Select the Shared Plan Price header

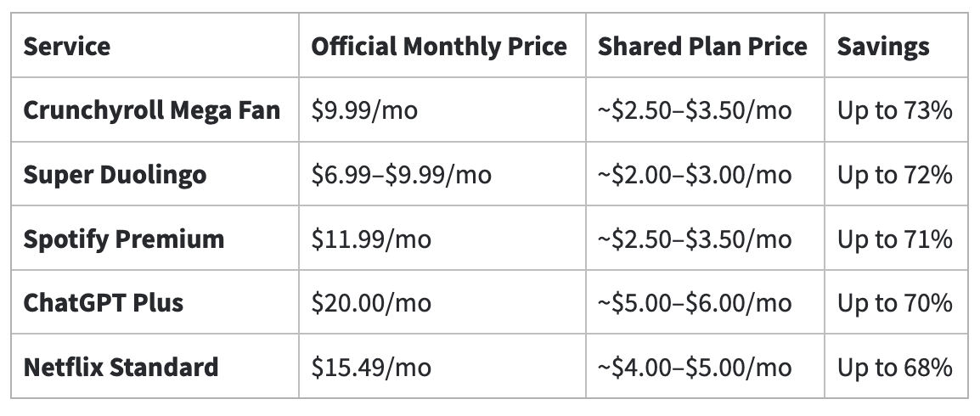click(702, 46)
